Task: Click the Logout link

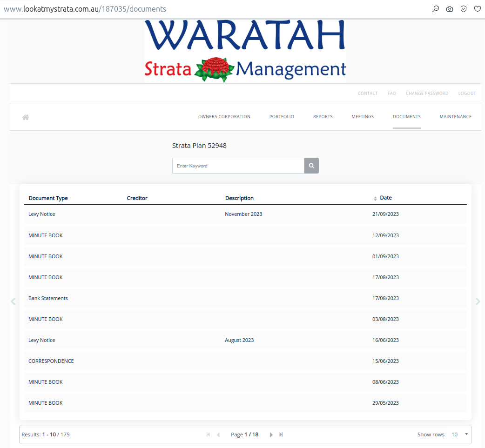Action: [467, 94]
